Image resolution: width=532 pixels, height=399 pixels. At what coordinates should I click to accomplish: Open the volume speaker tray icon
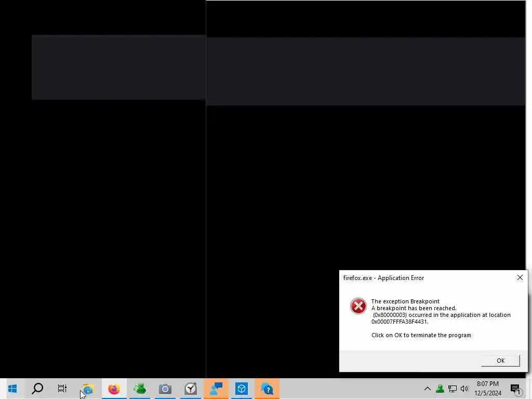pyautogui.click(x=464, y=389)
